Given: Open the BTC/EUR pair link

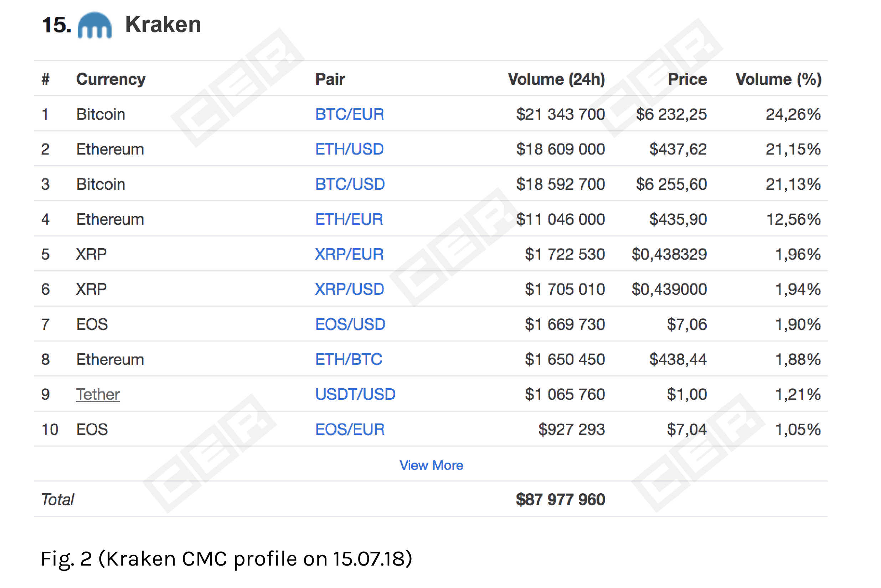Looking at the screenshot, I should point(349,114).
